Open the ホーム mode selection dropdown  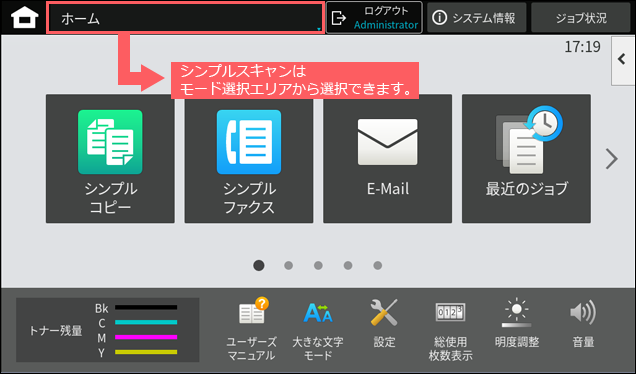click(185, 18)
